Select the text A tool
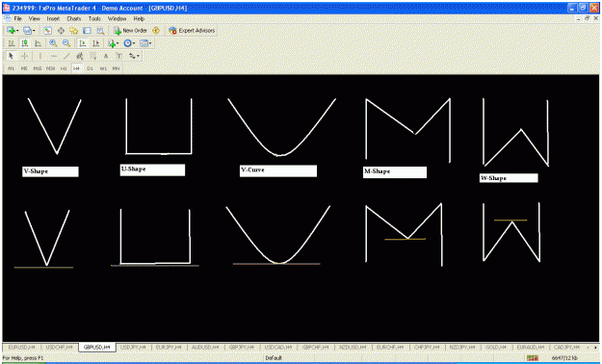The image size is (602, 364). pyautogui.click(x=106, y=56)
